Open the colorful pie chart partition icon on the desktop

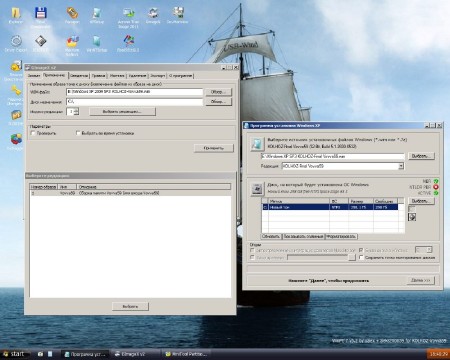coord(72,41)
